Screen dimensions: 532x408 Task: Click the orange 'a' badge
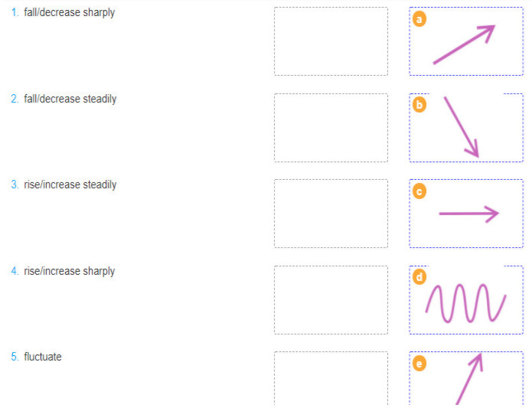tap(419, 19)
